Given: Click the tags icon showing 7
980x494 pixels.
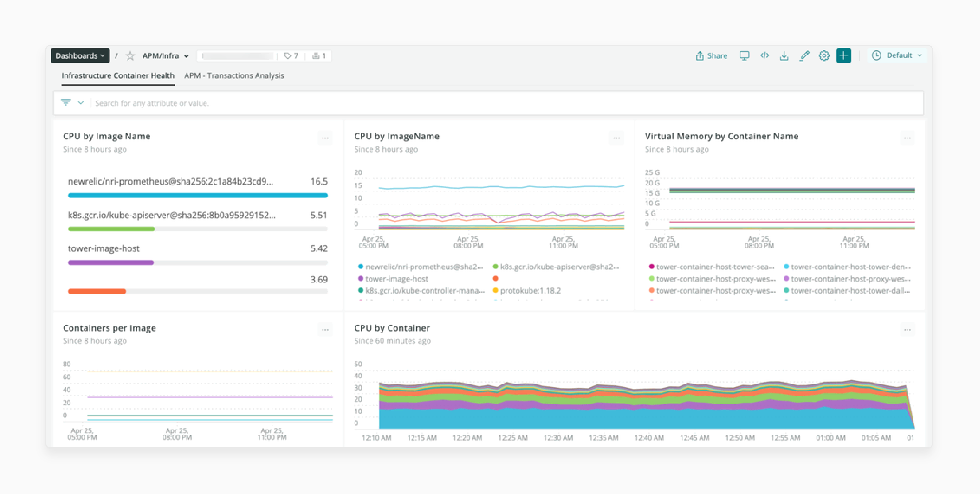Looking at the screenshot, I should click(x=291, y=56).
